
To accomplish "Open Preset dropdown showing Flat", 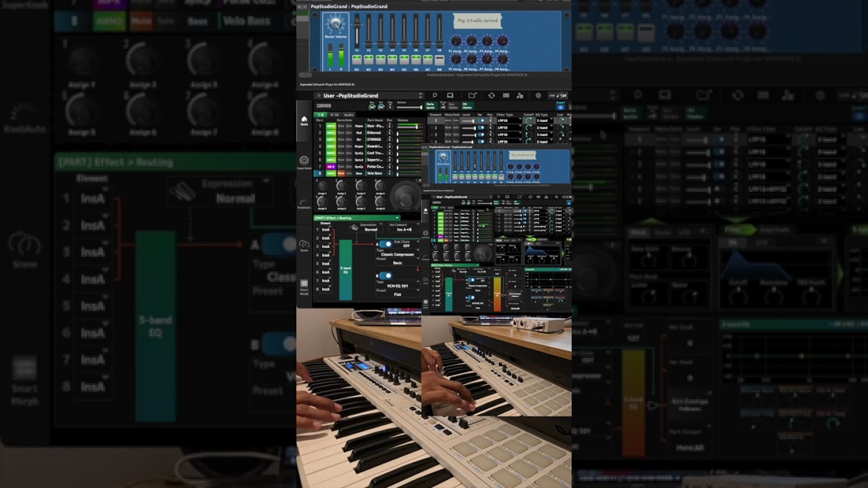I will pos(397,293).
